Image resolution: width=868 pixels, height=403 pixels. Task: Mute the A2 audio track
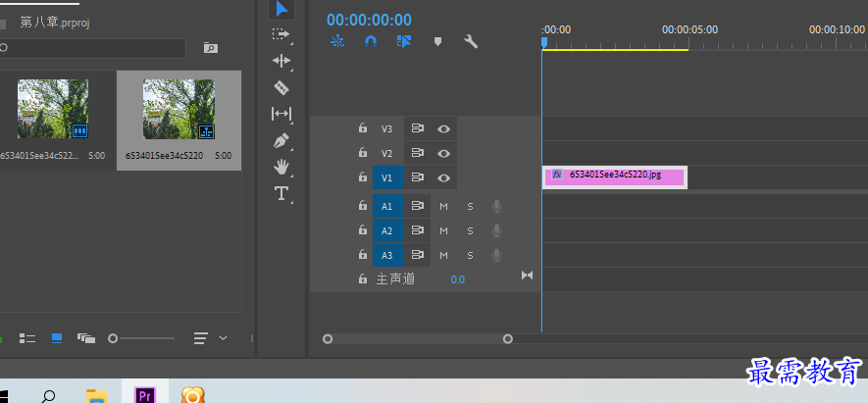click(443, 230)
